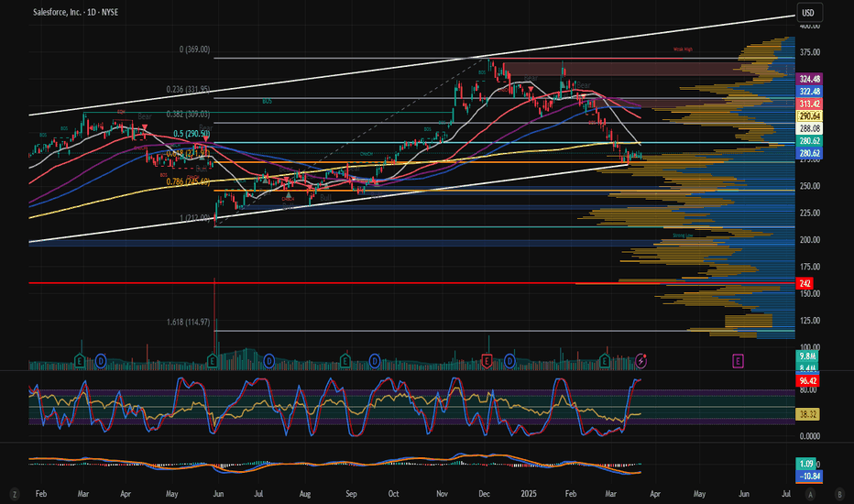The image size is (854, 504).
Task: Open the green earnings marker before March 2025
Action: (x=605, y=360)
